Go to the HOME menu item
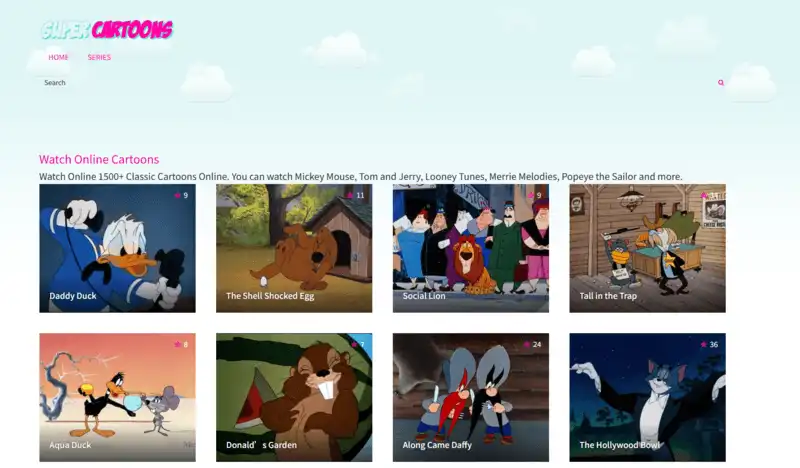This screenshot has width=800, height=468. pos(58,57)
